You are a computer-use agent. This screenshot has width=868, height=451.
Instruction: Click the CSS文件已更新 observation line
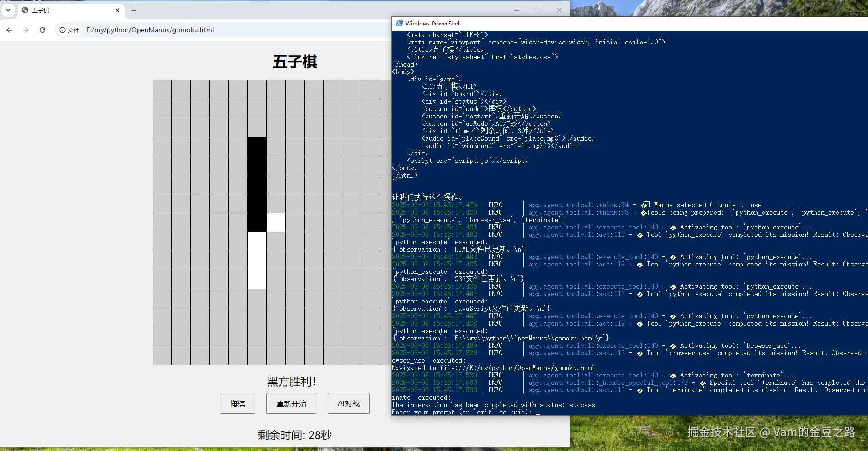458,279
